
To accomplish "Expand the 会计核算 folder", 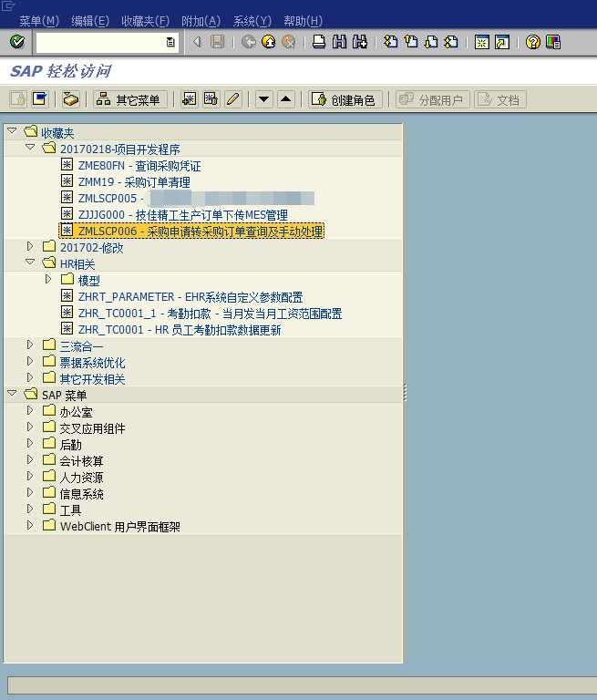I will pos(30,459).
